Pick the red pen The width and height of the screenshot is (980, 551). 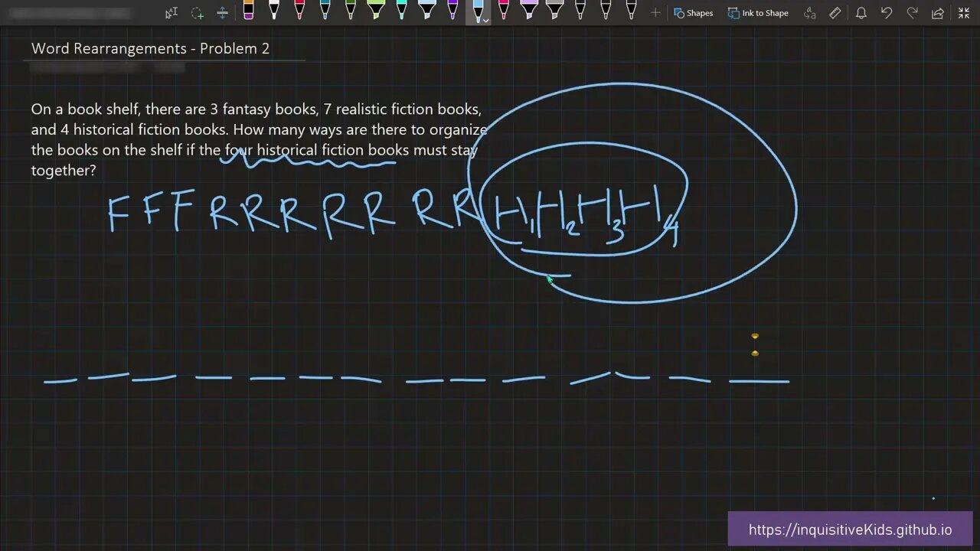click(299, 11)
